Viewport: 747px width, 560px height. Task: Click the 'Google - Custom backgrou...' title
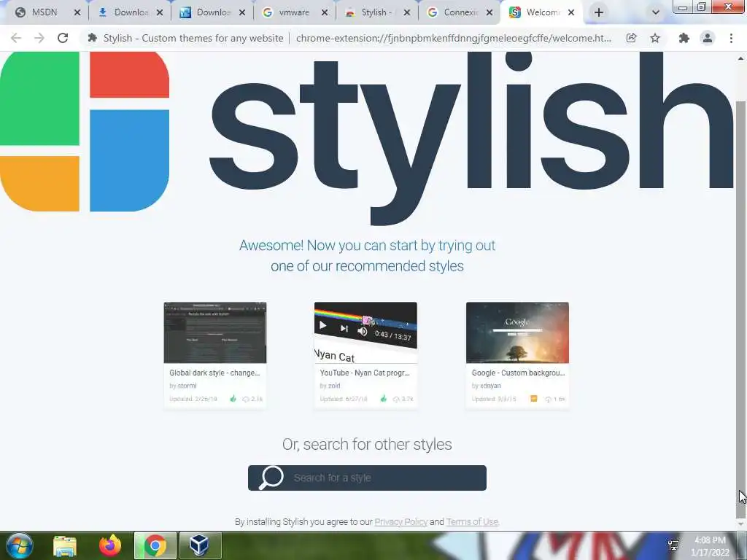(x=519, y=373)
